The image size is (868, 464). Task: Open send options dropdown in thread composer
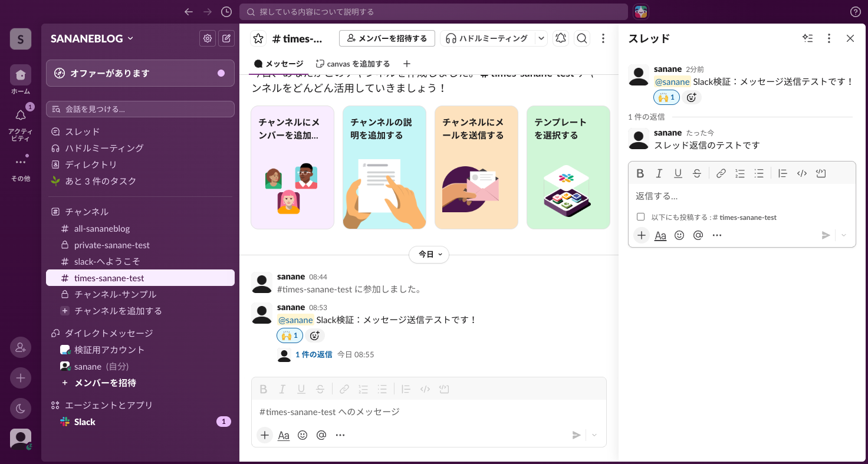coord(844,235)
